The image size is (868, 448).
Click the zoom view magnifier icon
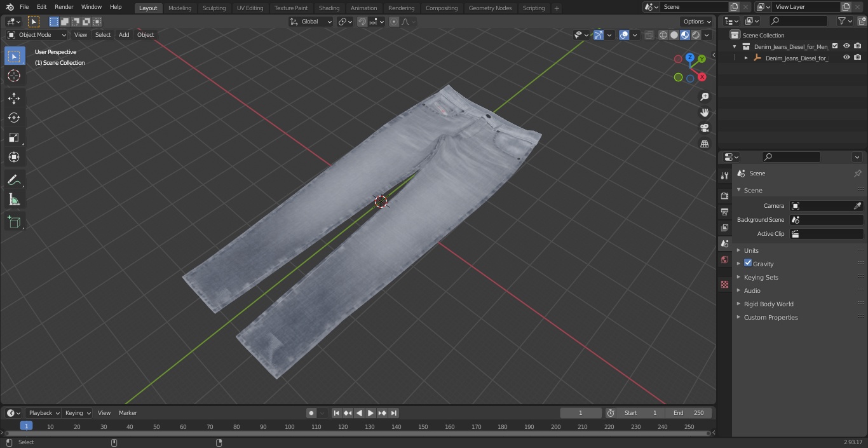[704, 97]
